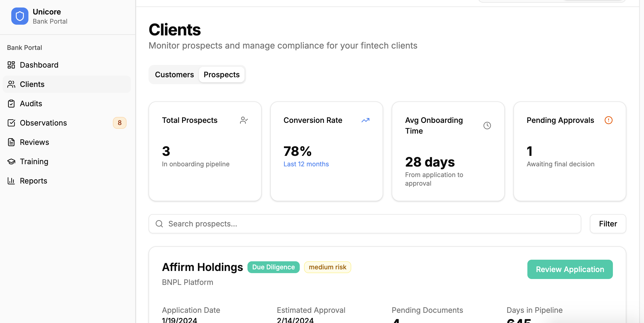
Task: Click the Last 12 months link
Action: click(x=306, y=164)
